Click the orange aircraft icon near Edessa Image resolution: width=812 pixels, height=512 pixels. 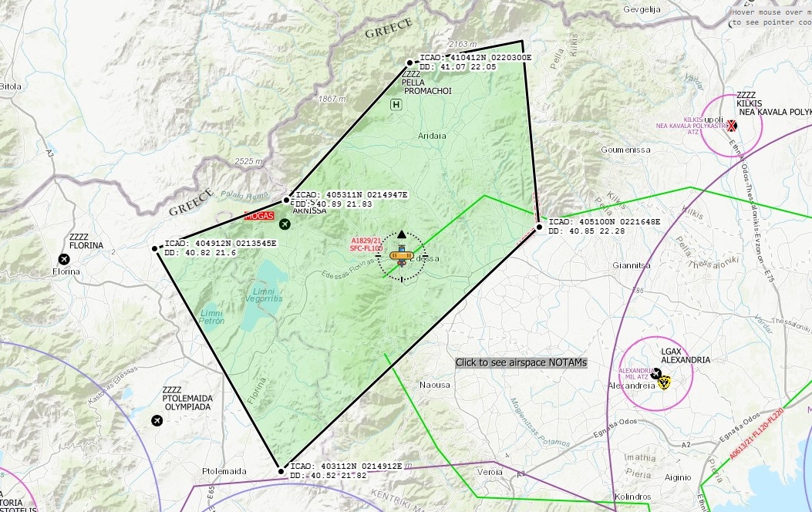401,257
